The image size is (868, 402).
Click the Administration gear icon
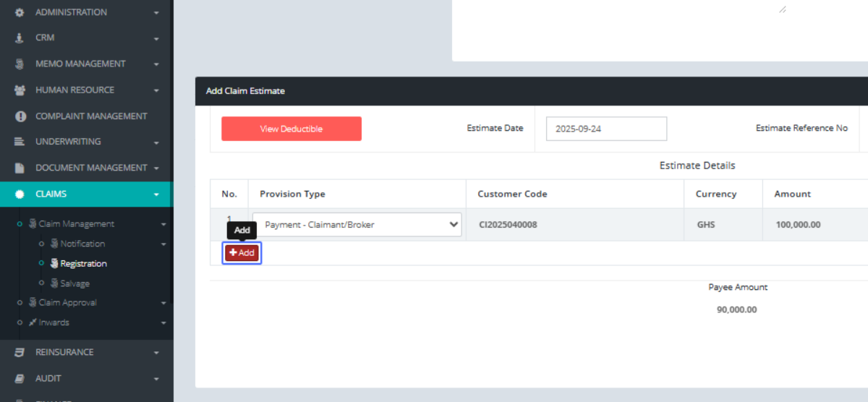pos(20,12)
